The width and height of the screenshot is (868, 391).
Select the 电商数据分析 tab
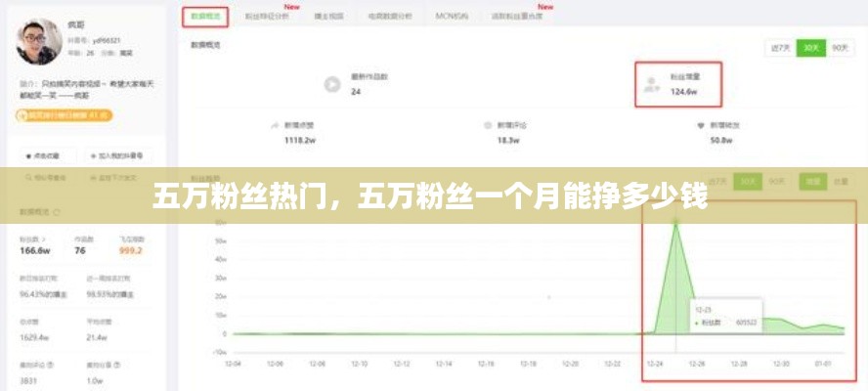pos(388,16)
